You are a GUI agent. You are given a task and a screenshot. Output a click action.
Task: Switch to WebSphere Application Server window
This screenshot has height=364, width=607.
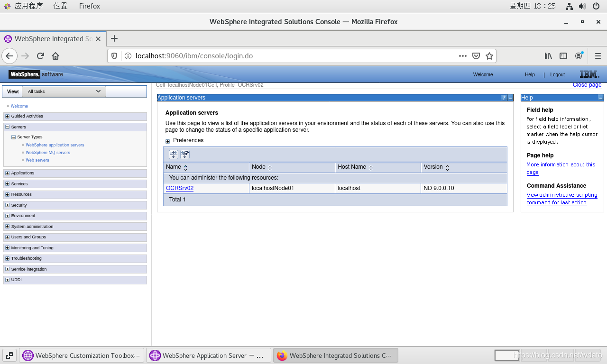209,355
